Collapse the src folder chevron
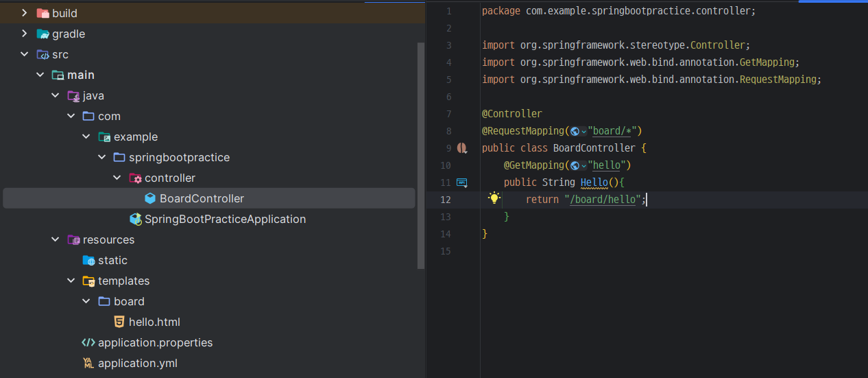Screen dimensions: 868x378 tap(25, 54)
